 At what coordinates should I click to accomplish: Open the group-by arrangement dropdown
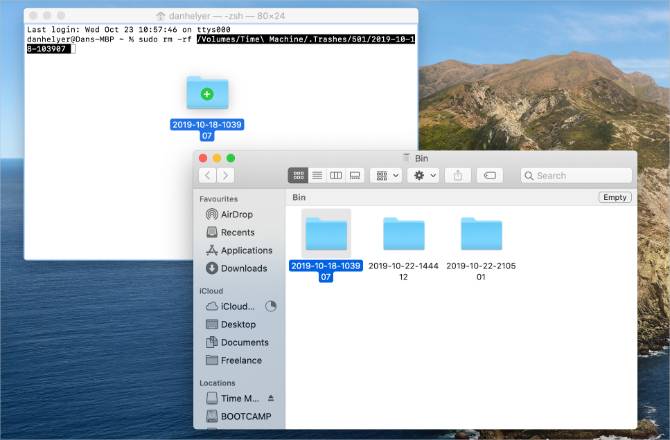click(385, 175)
